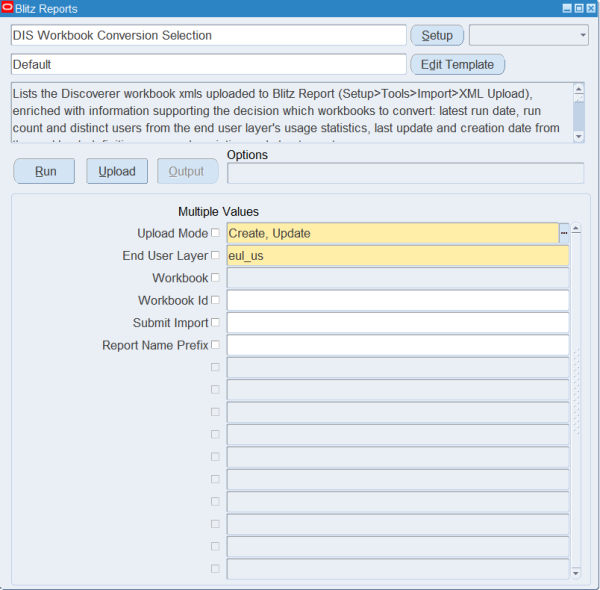Click the Workbook Id parameter field
The image size is (600, 590).
click(398, 300)
